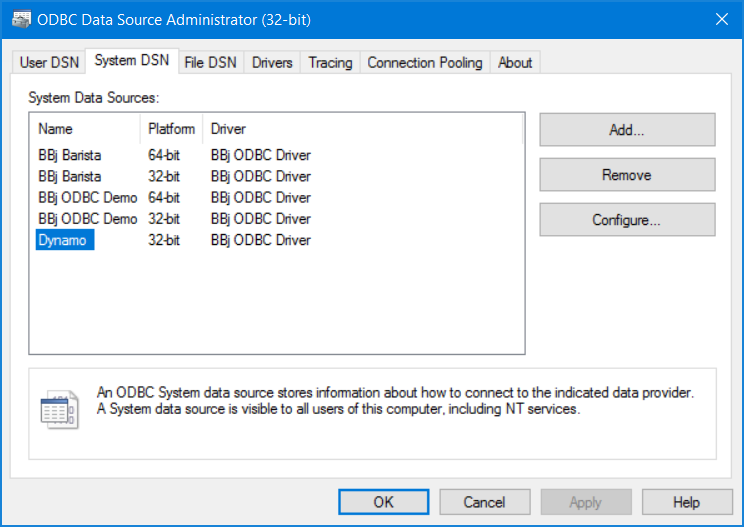Image resolution: width=744 pixels, height=527 pixels.
Task: Switch to the User DSN tab
Action: 49,62
